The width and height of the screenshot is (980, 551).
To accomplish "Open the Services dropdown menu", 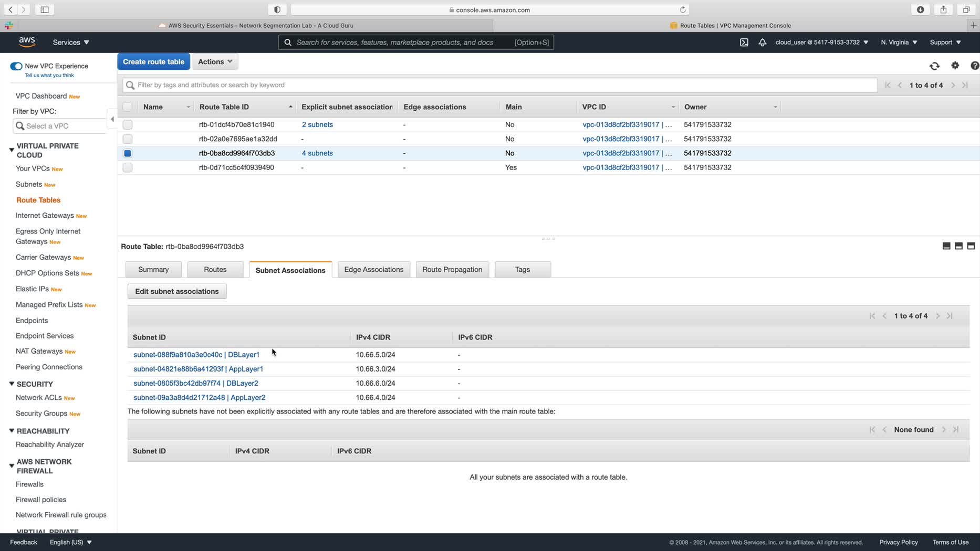I will click(x=71, y=43).
